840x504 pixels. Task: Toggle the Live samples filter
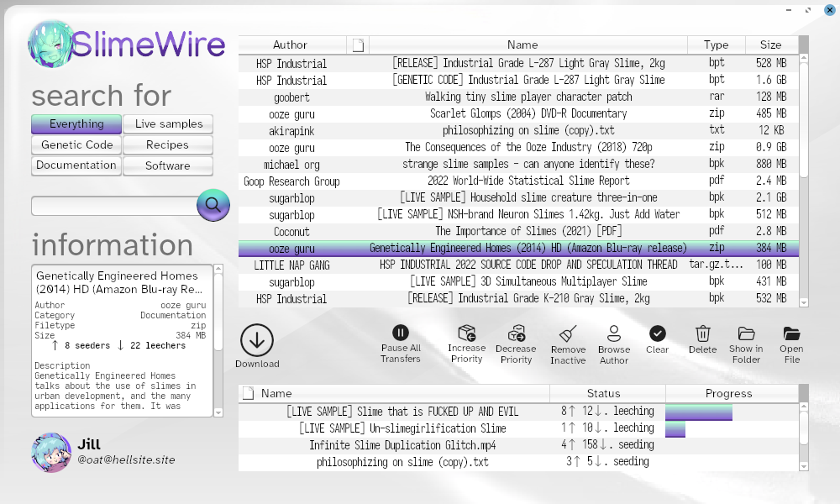168,124
